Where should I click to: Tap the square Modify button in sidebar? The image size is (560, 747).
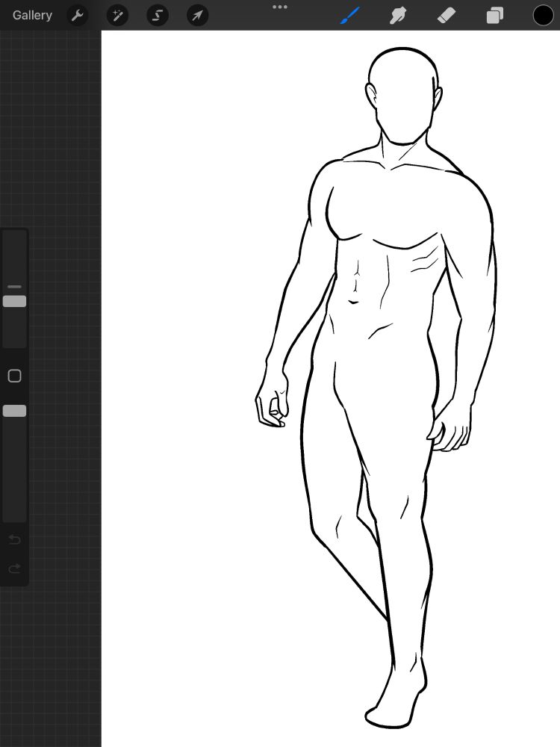point(15,376)
